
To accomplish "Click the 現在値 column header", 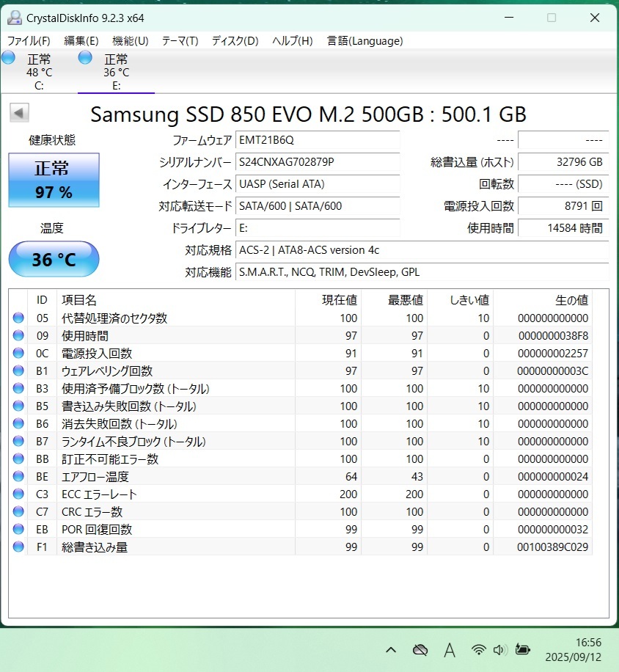I will coord(328,299).
